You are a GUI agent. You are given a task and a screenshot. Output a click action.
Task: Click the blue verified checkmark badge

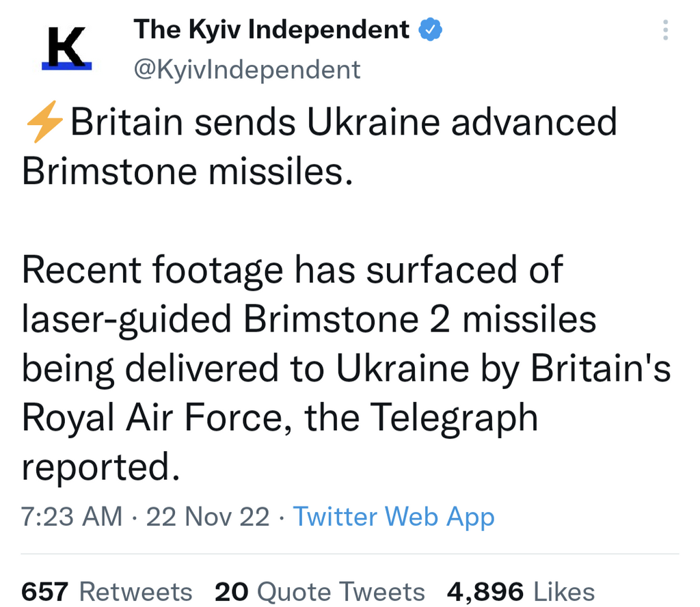click(x=430, y=30)
